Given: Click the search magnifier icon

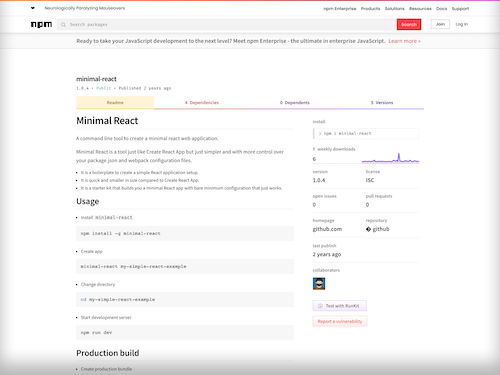Looking at the screenshot, I should (63, 24).
